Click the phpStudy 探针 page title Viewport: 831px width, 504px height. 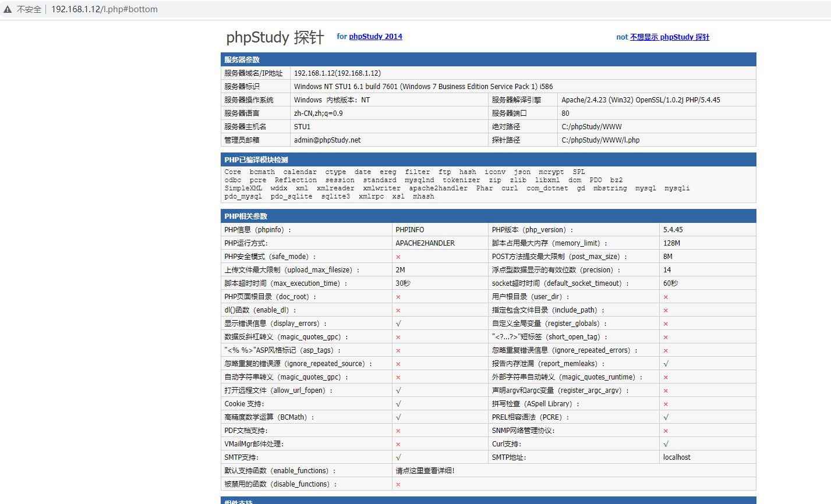coord(275,37)
